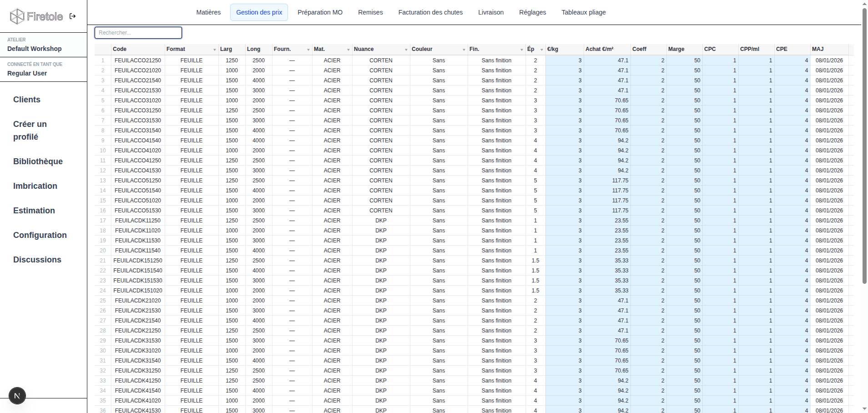Select the code cell FEUILACDK11250
The width and height of the screenshot is (868, 413).
click(138, 221)
